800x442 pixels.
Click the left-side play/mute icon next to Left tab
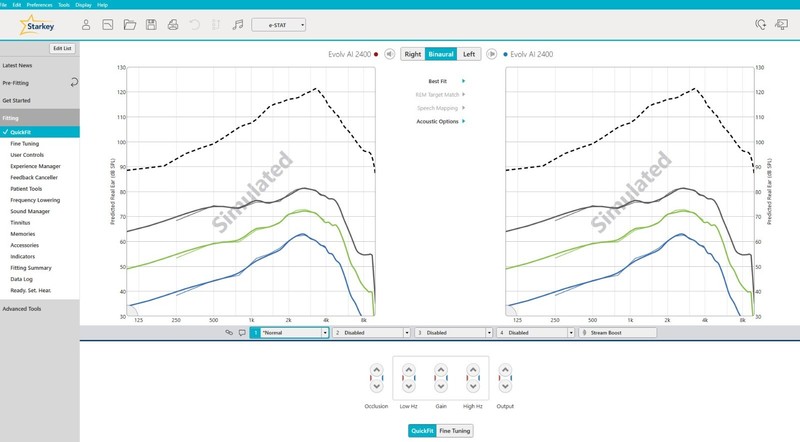pos(491,54)
